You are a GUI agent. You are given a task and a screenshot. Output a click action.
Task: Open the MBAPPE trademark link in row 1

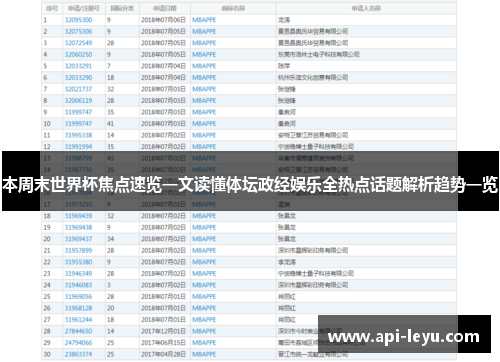(204, 20)
